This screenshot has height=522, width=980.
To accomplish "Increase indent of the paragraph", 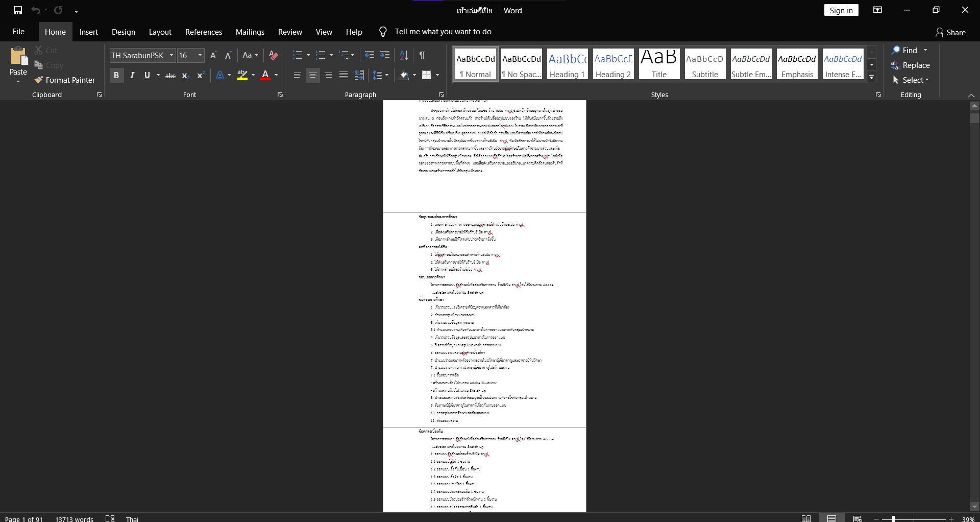I will point(385,55).
